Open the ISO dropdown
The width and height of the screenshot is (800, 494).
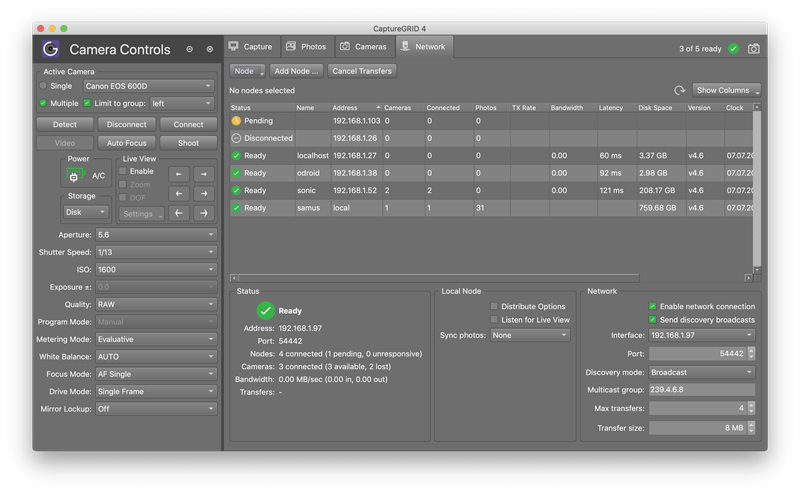pyautogui.click(x=156, y=269)
